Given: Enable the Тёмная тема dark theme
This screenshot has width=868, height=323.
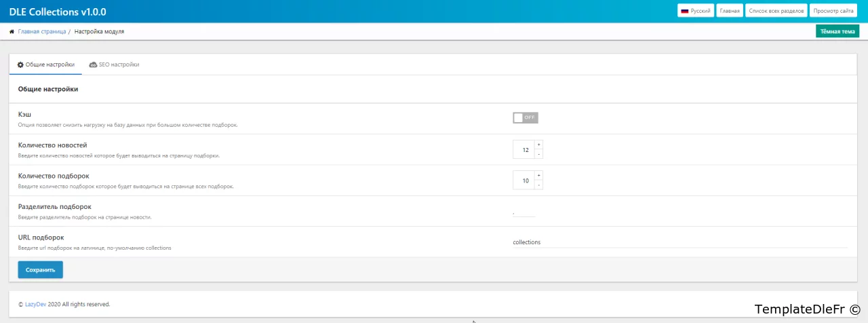Looking at the screenshot, I should pyautogui.click(x=837, y=31).
